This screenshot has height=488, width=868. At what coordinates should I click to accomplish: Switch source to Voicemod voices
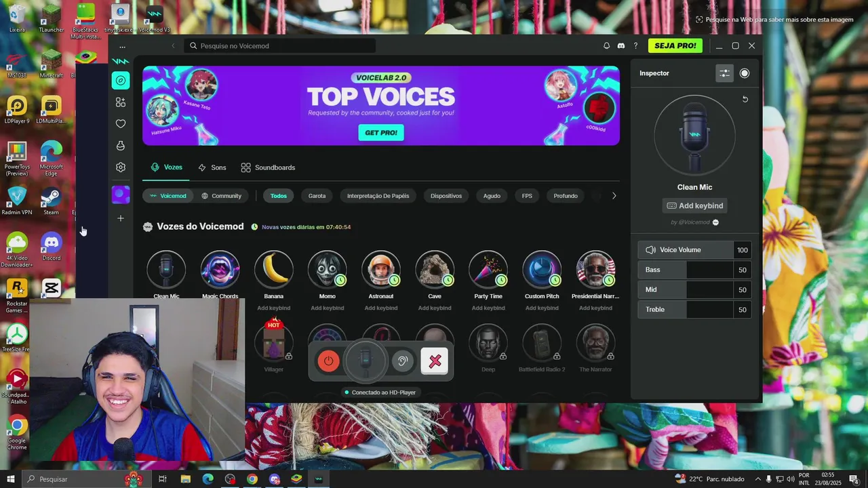(x=168, y=196)
